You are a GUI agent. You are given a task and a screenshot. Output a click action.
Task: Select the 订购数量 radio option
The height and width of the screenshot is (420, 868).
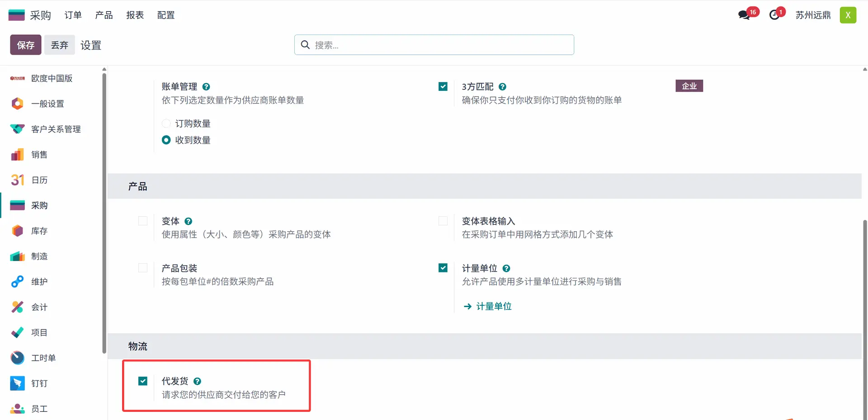[166, 124]
